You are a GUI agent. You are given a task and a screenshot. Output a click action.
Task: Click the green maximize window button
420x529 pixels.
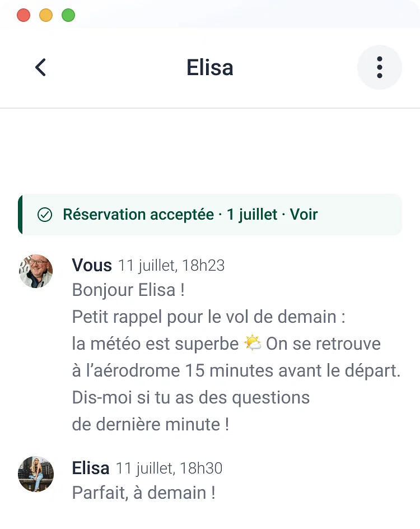[68, 15]
